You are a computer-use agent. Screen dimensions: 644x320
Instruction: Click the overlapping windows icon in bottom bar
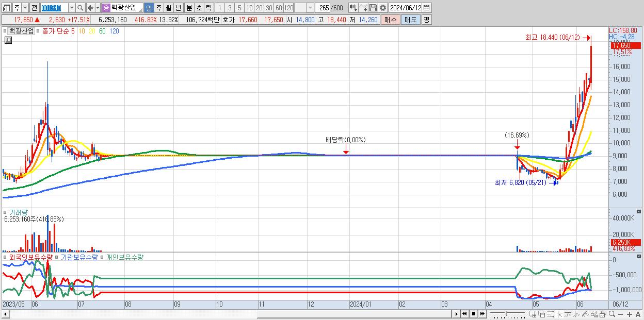point(541,314)
